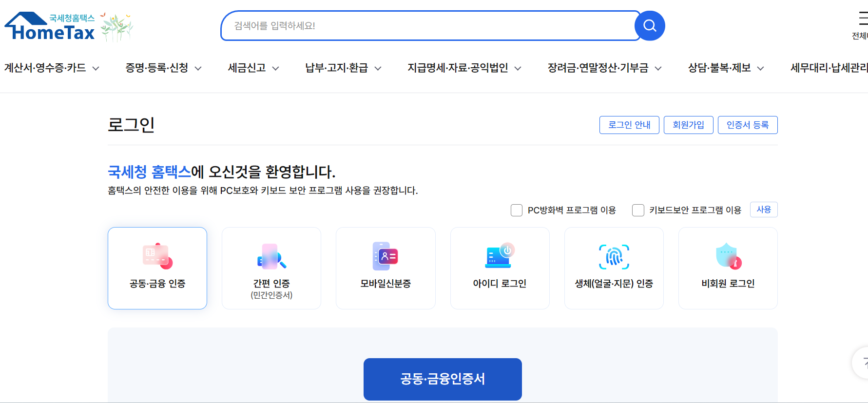Click 모바일신분증 label text
Screen dimensions: 868x403
point(386,284)
